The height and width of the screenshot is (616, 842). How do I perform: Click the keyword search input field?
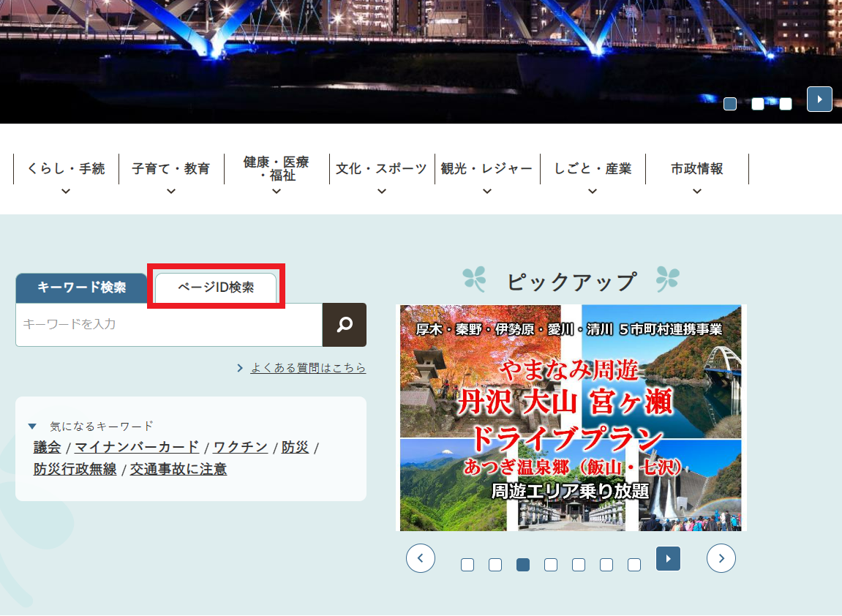click(x=169, y=324)
